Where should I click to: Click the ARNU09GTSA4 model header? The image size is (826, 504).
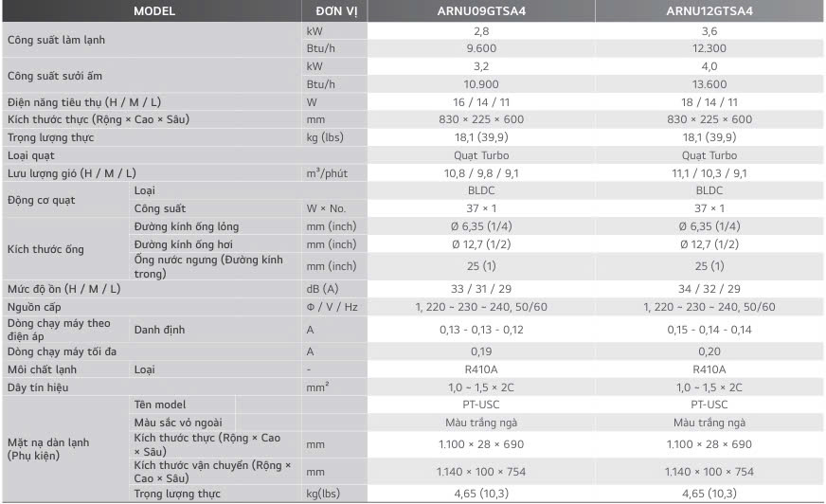481,11
